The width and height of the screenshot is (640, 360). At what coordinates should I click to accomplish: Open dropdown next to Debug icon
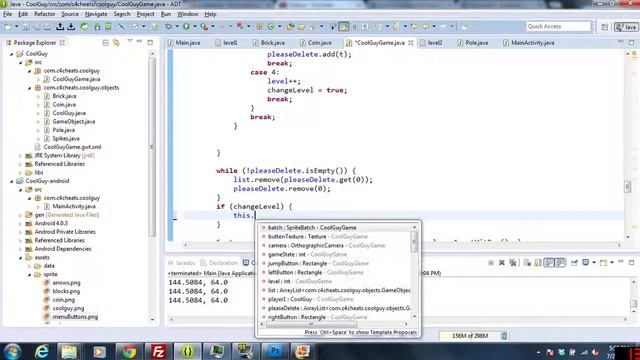pyautogui.click(x=177, y=27)
